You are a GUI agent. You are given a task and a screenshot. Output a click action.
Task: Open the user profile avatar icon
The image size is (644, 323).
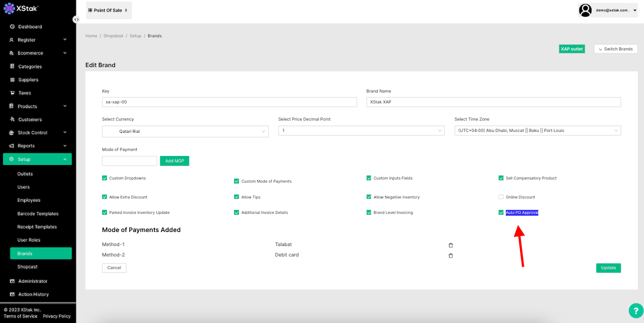tap(585, 10)
